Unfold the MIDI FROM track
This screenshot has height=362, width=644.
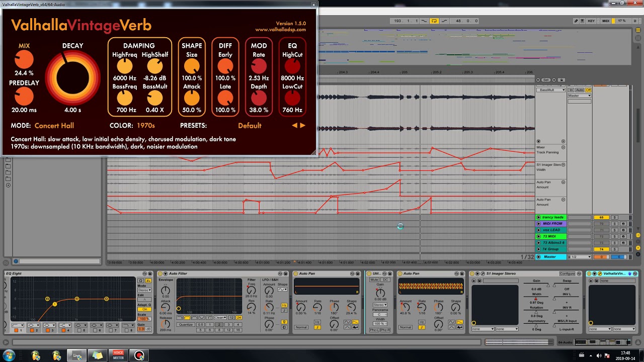pyautogui.click(x=538, y=224)
